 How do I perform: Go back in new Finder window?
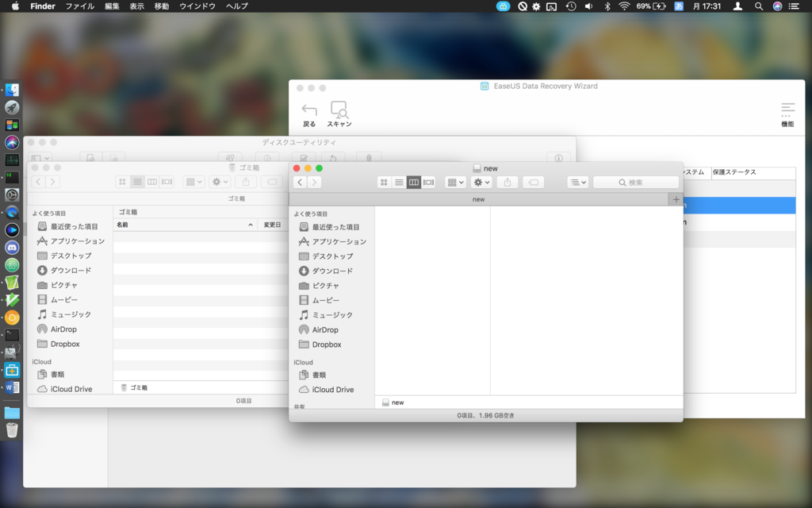click(300, 183)
